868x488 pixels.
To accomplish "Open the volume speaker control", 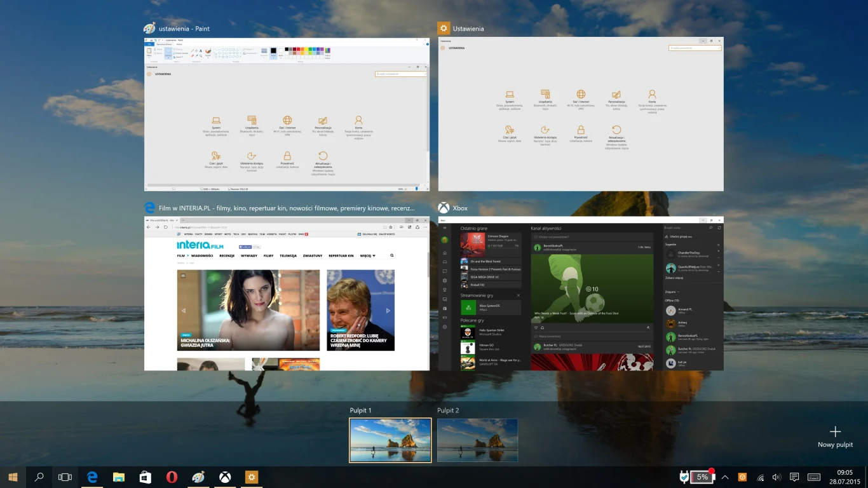I will [x=776, y=477].
